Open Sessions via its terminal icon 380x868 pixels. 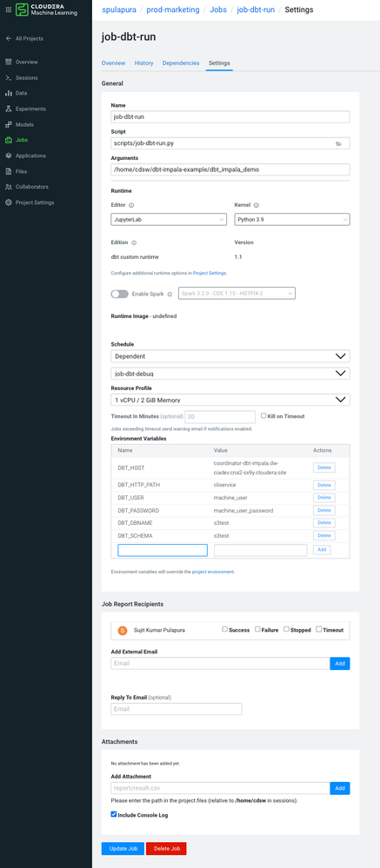point(9,78)
